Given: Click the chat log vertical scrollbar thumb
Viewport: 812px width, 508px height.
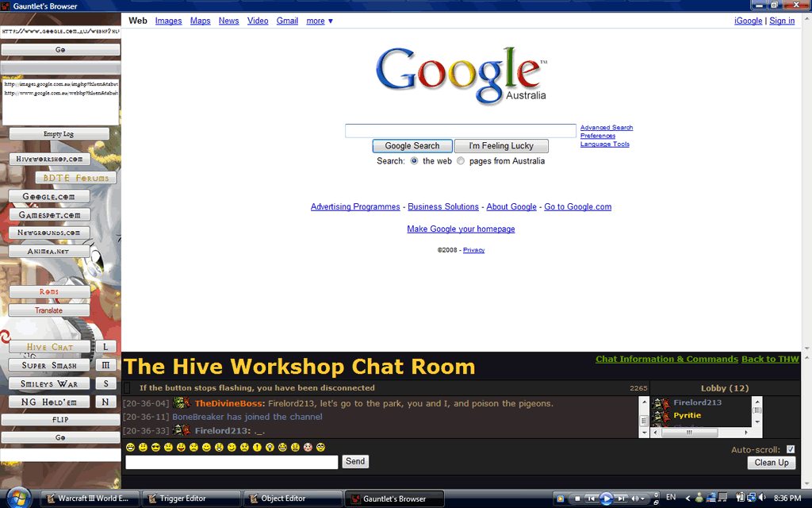Looking at the screenshot, I should [644, 421].
